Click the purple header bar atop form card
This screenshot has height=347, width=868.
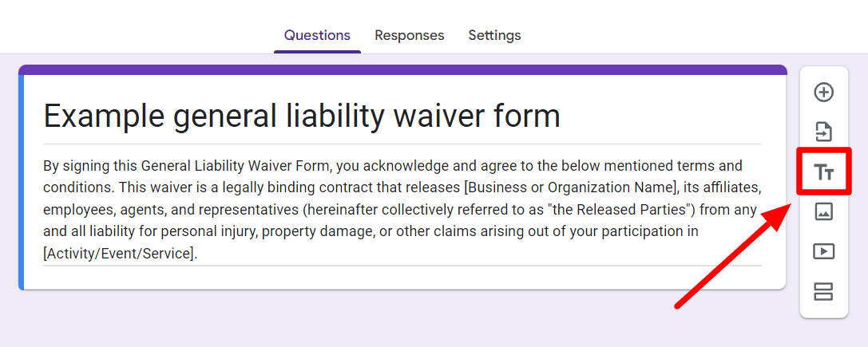402,69
